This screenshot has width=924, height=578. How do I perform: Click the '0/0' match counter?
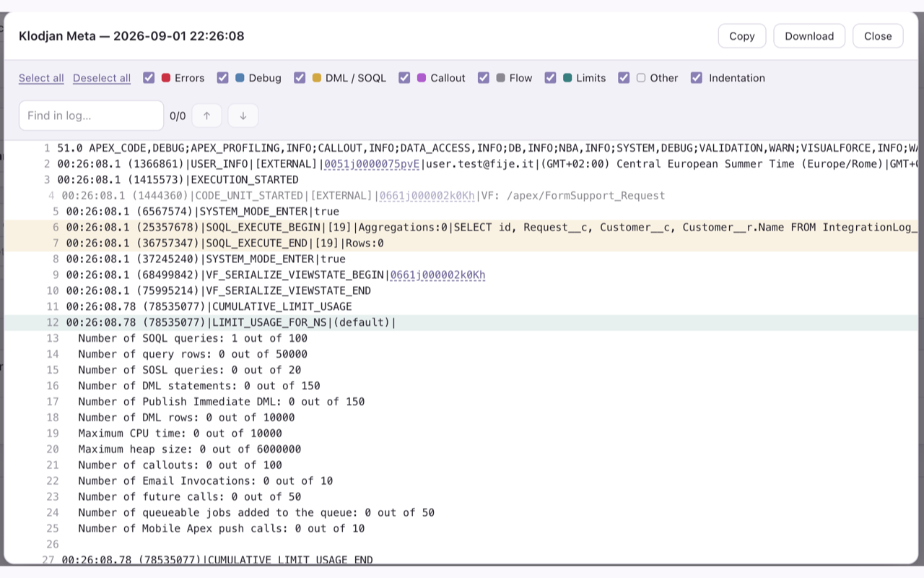pos(178,116)
